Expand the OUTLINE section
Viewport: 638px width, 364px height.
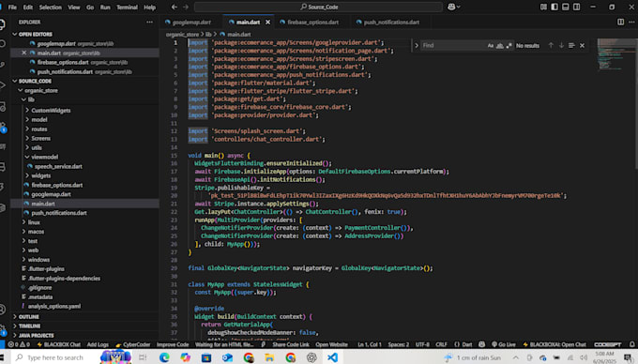coord(28,316)
